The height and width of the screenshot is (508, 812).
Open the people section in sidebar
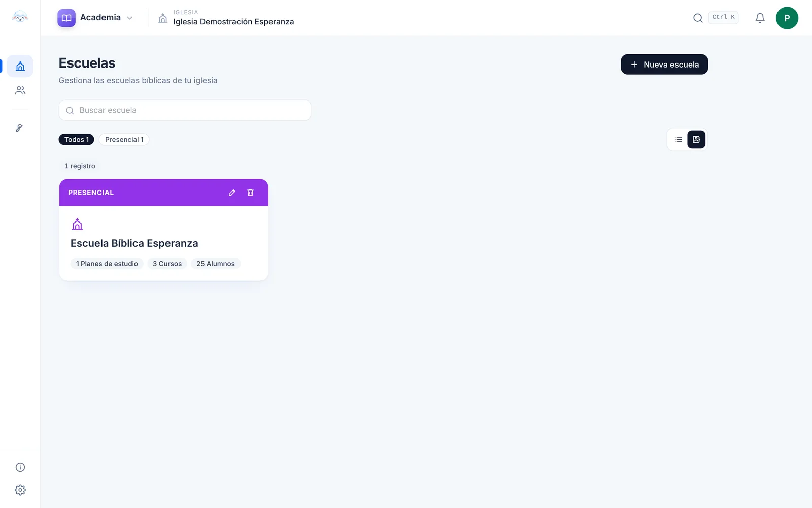click(x=20, y=90)
